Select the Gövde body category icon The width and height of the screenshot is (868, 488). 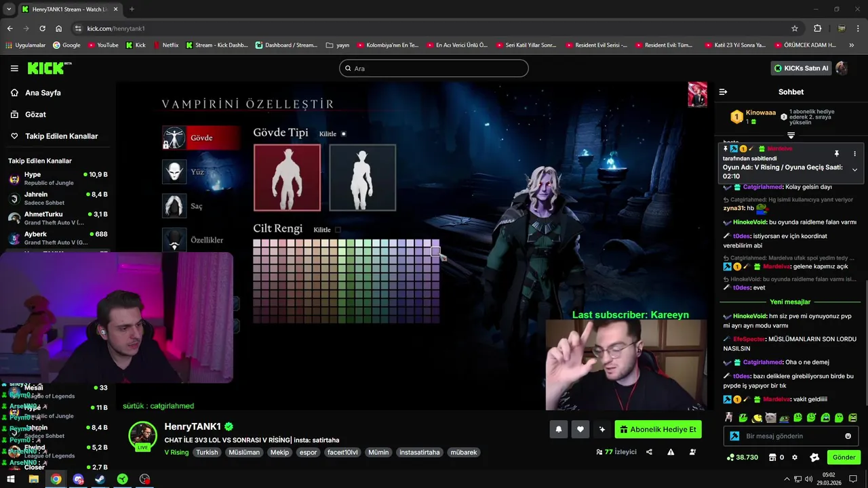(x=174, y=138)
